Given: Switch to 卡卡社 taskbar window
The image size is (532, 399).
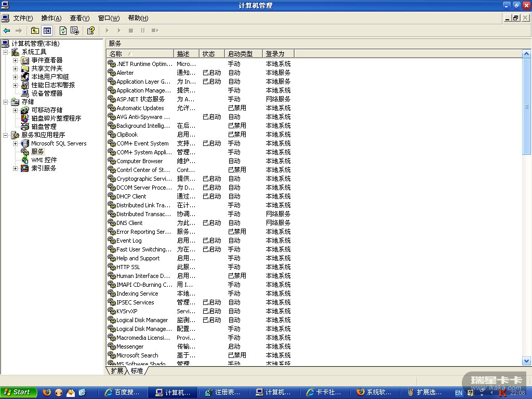Looking at the screenshot, I should click(324, 393).
